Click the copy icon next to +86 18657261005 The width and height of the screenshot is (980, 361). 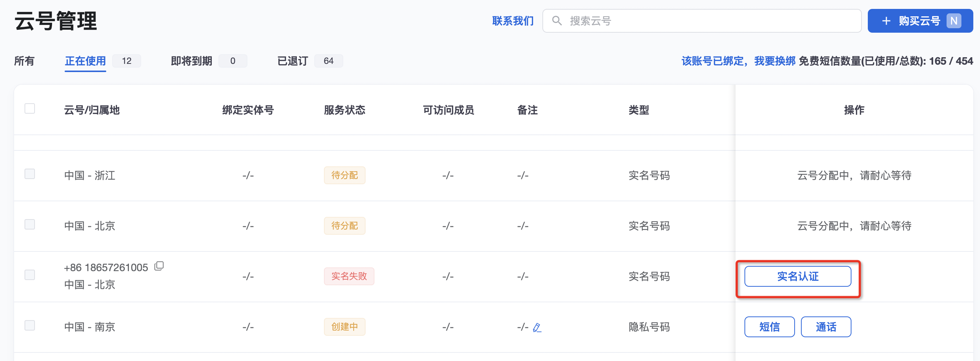click(159, 266)
